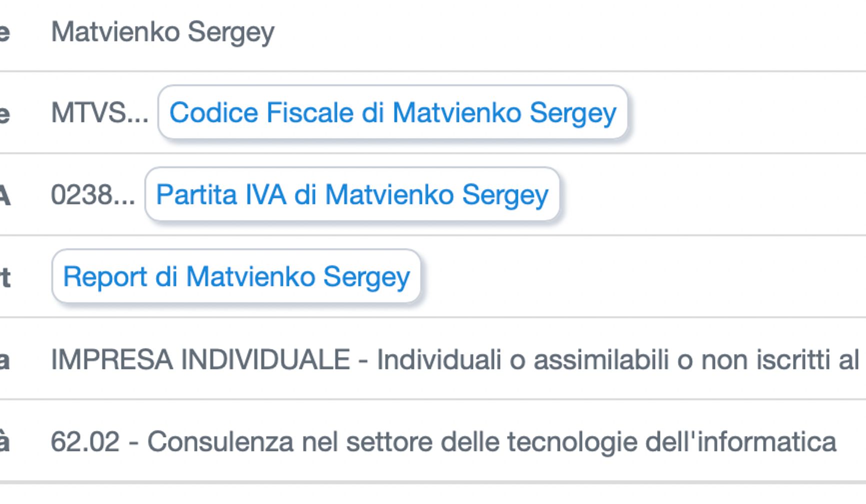Click the cut-off label left of MTVS...
Image resolution: width=866 pixels, height=504 pixels.
coord(4,113)
